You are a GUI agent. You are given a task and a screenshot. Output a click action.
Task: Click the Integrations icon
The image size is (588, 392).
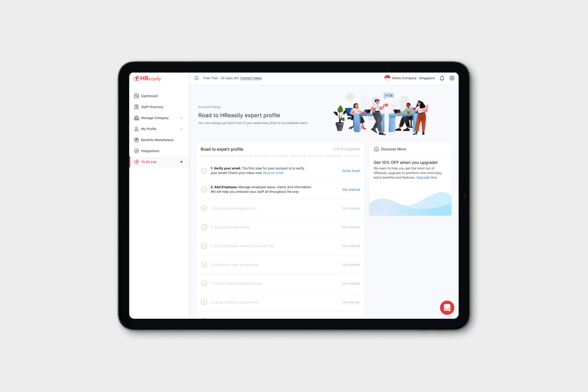[136, 150]
